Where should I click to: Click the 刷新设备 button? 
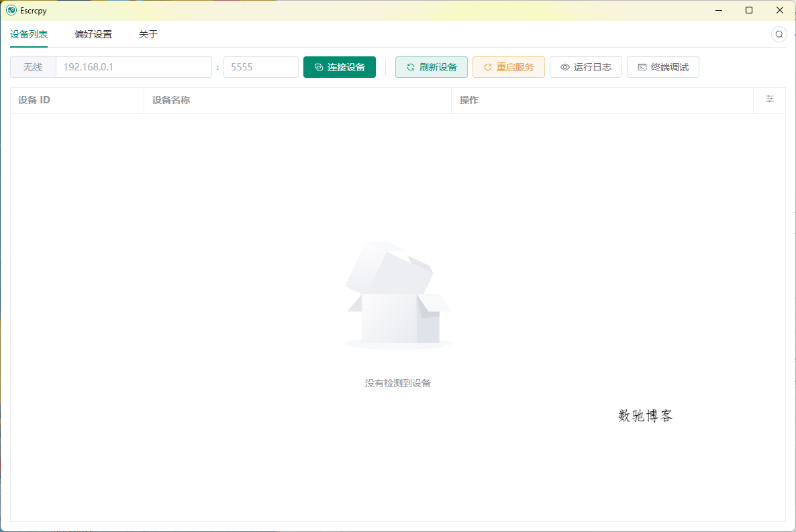[x=432, y=67]
